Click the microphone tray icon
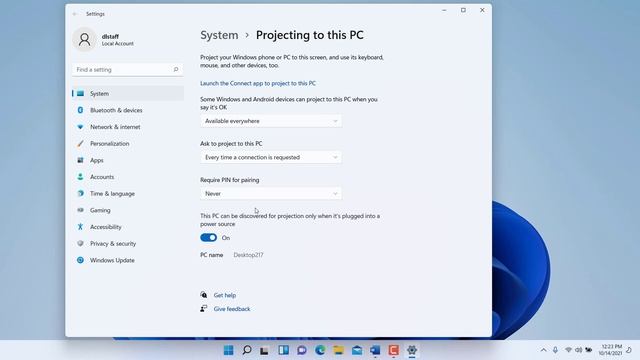This screenshot has height=360, width=640. [x=556, y=350]
